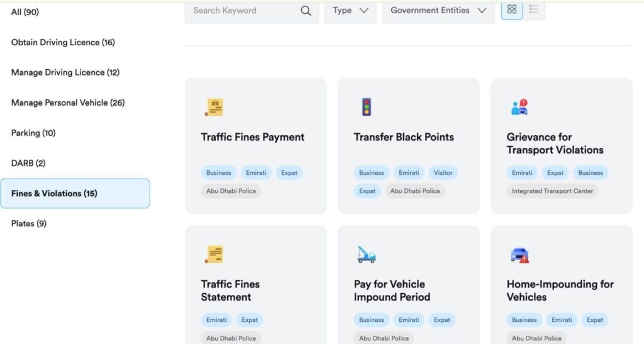This screenshot has height=344, width=644.
Task: Switch to list view layout
Action: (x=534, y=9)
